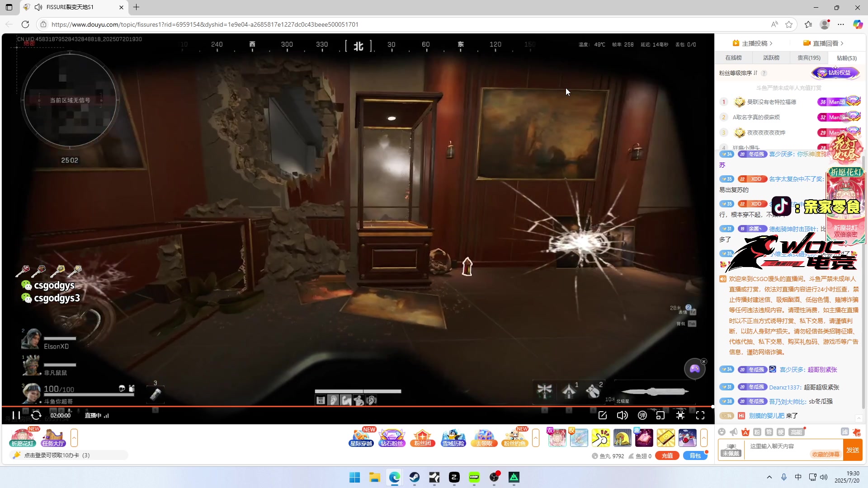Open 直播回看 replay section
This screenshot has width=868, height=488.
[823, 43]
